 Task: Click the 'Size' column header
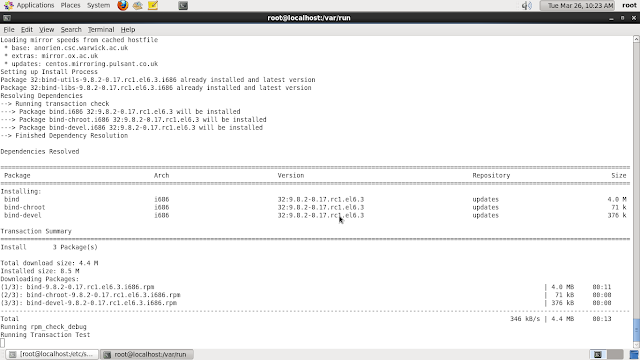click(618, 176)
